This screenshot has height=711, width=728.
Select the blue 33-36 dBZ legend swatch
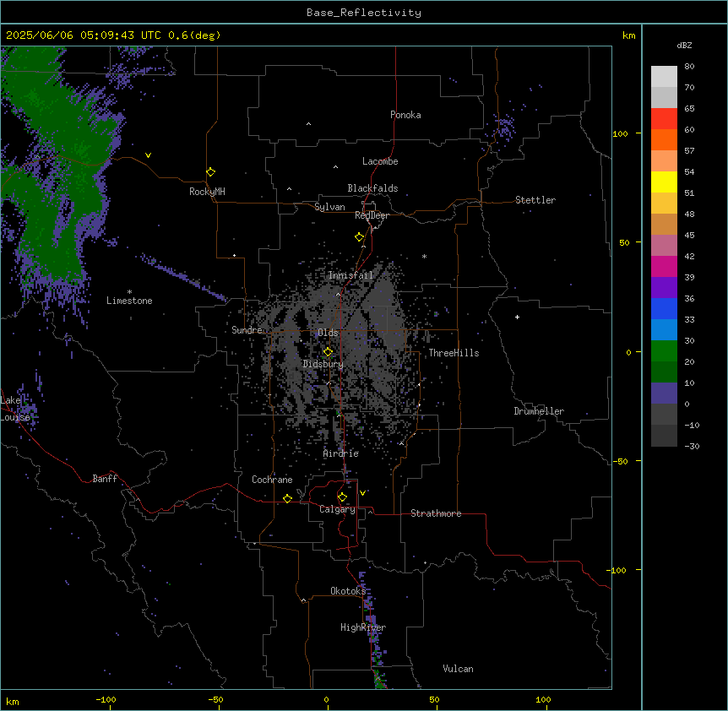664,308
